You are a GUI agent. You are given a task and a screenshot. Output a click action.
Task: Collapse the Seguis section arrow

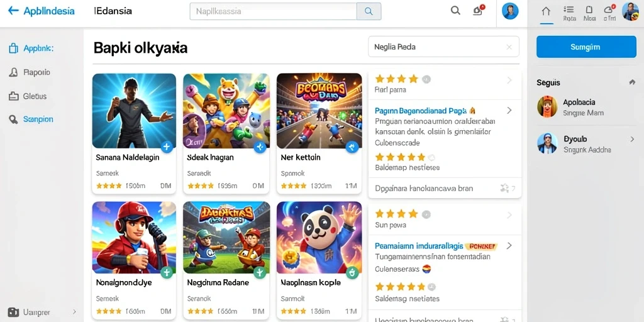tap(632, 82)
